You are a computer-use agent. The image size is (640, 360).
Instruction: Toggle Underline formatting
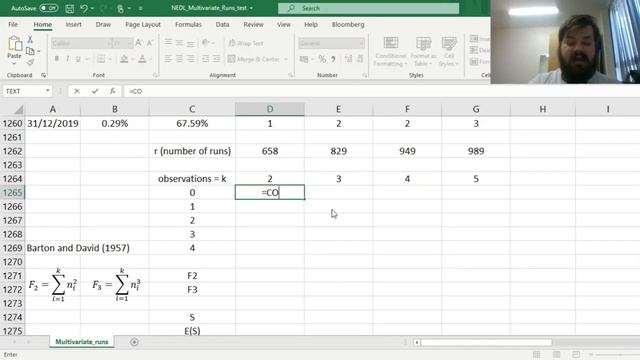coord(78,59)
